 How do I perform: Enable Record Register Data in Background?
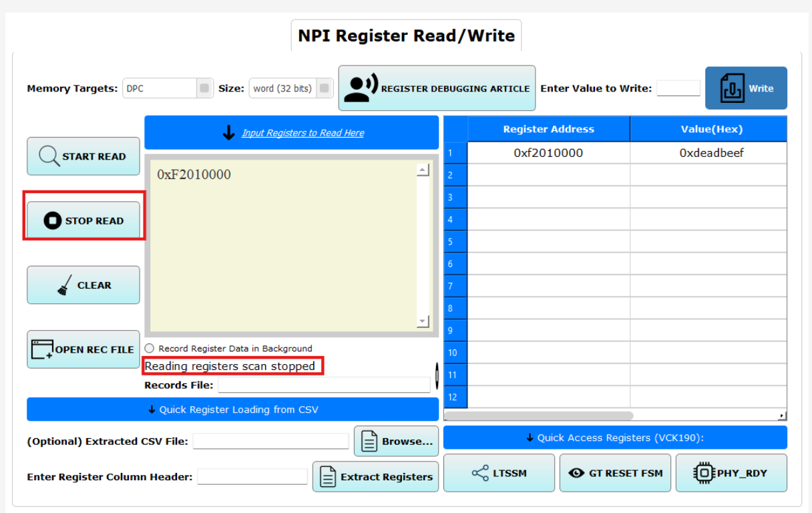pos(150,348)
